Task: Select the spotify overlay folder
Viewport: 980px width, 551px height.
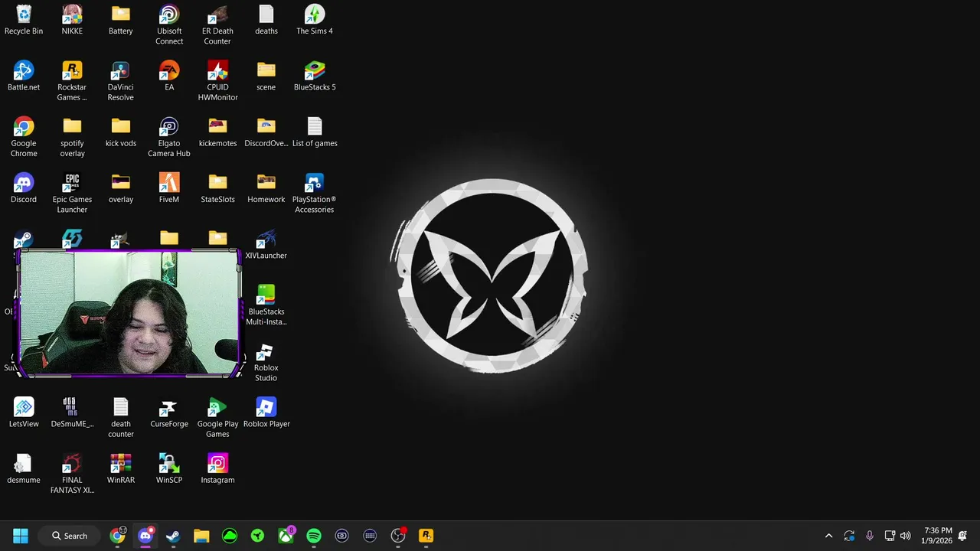Action: [72, 137]
